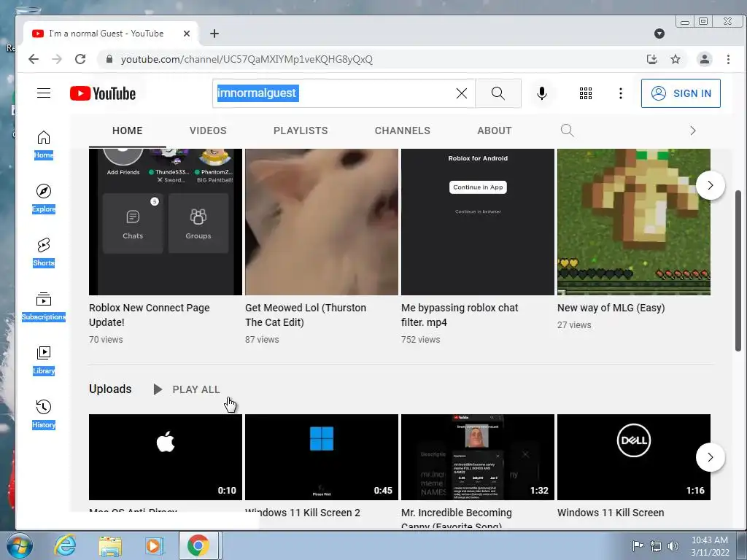Image resolution: width=747 pixels, height=560 pixels.
Task: Open the Roblox New Connect Page Update! title
Action: [149, 315]
